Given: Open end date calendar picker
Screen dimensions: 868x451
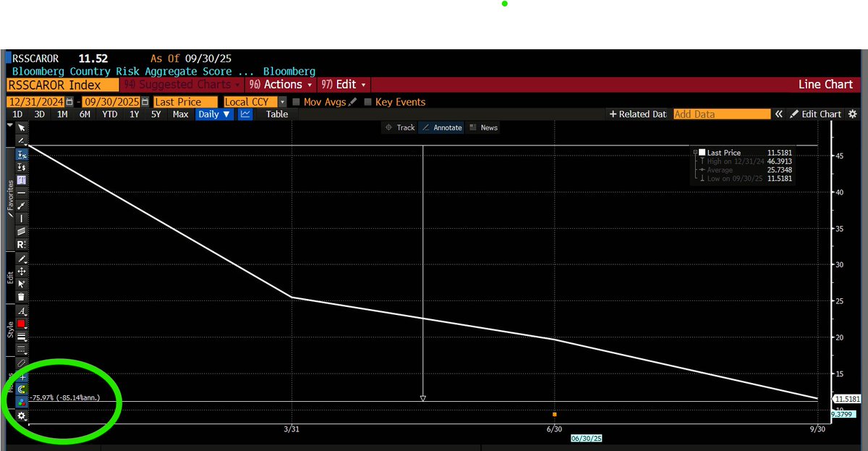Looking at the screenshot, I should coord(145,102).
